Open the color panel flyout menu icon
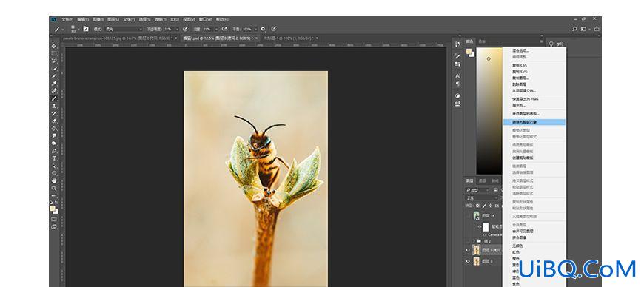Screen dimensions: 644x287 click(541, 41)
